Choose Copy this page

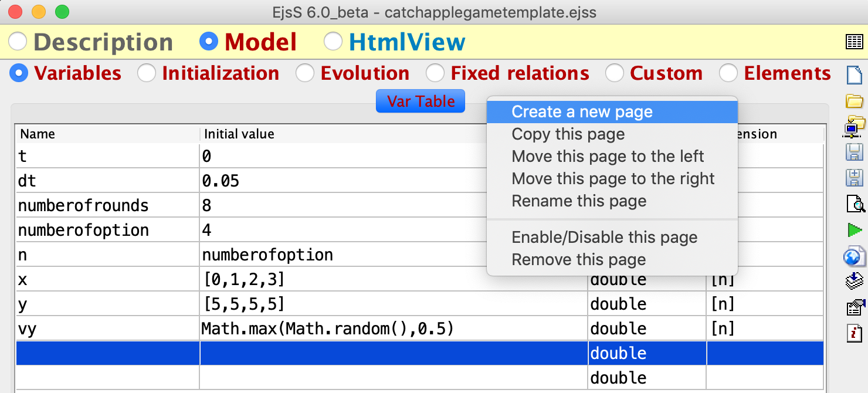click(612, 134)
